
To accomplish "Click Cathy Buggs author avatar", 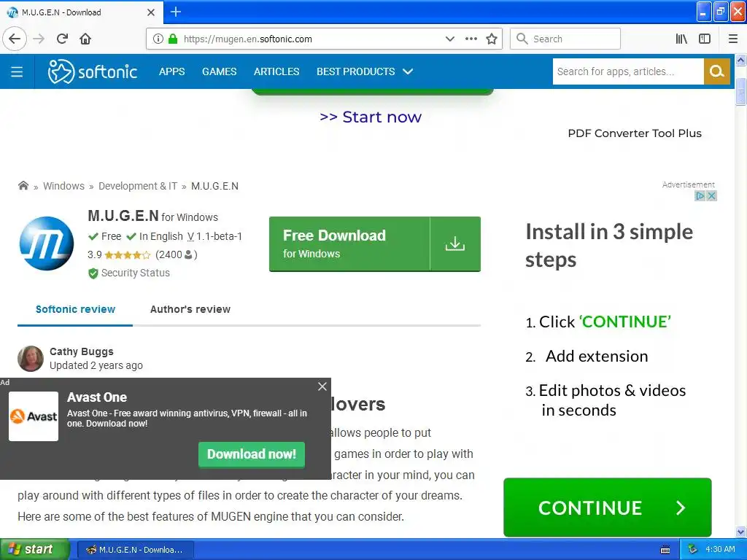I will 31,358.
